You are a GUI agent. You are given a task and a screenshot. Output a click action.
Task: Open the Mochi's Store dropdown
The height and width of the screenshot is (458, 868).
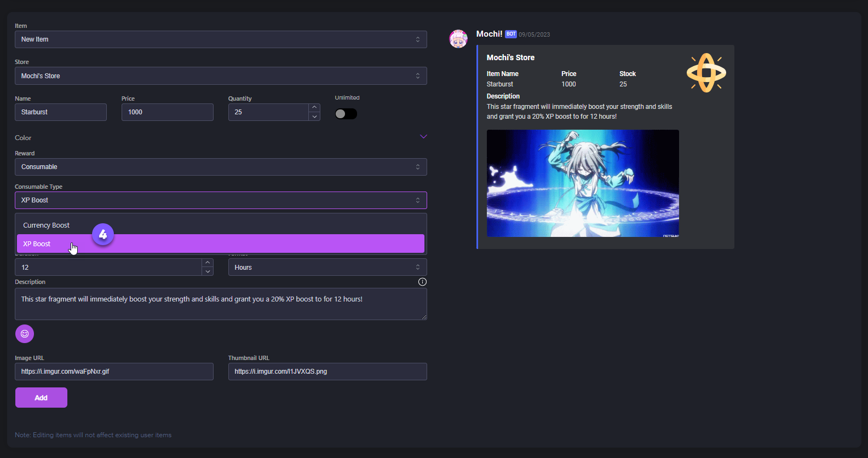[221, 76]
